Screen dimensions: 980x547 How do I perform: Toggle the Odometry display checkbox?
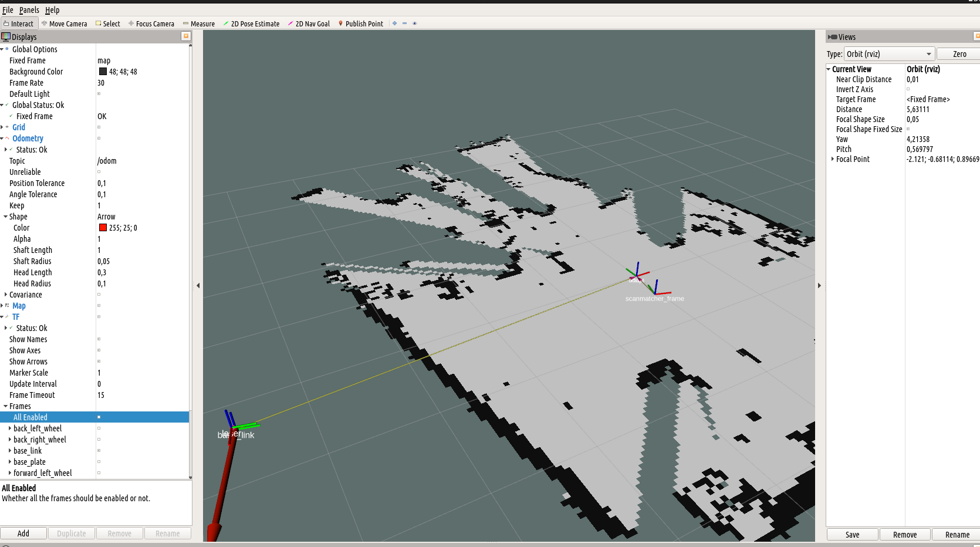[99, 139]
